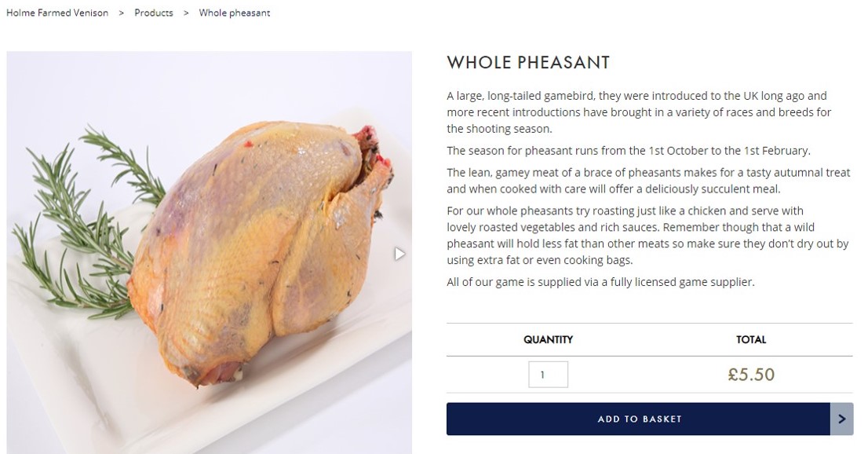The image size is (868, 454).
Task: Focus the quantity input field
Action: pos(548,375)
